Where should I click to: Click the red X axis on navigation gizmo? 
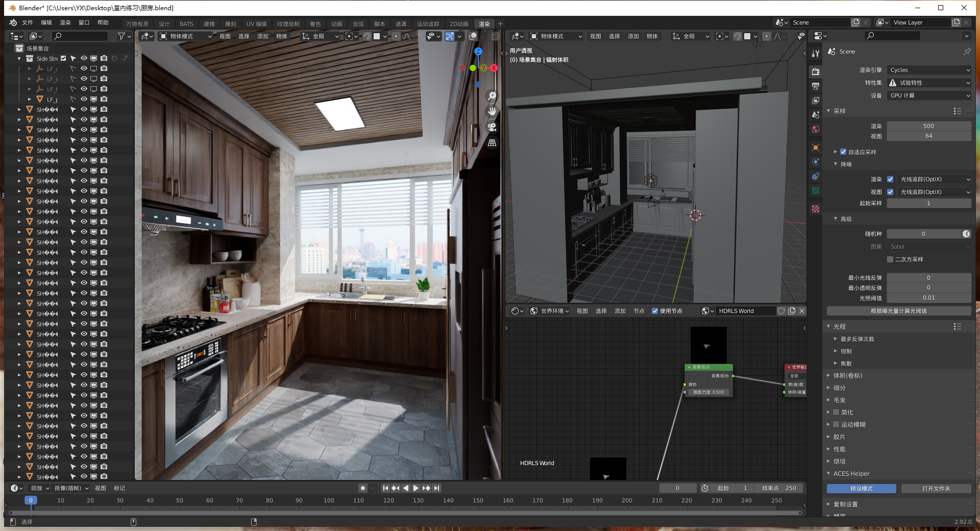coord(494,68)
